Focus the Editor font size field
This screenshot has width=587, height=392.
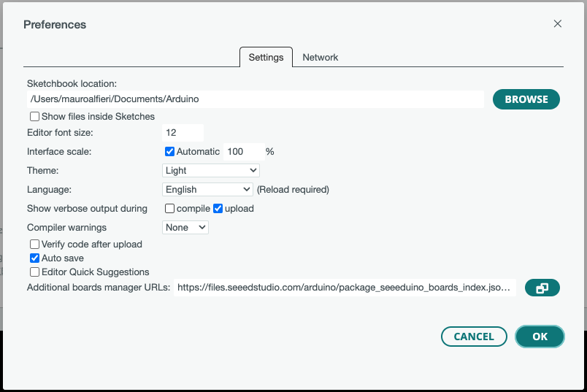point(183,133)
